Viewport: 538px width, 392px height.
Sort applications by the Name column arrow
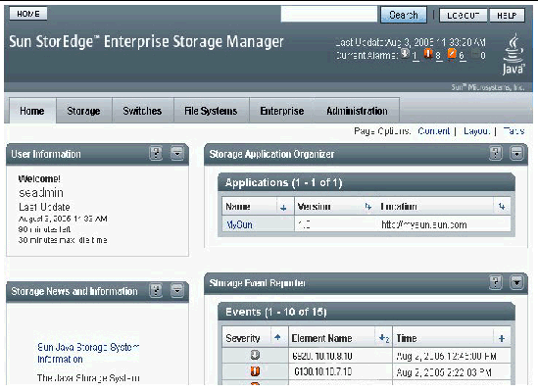[283, 208]
